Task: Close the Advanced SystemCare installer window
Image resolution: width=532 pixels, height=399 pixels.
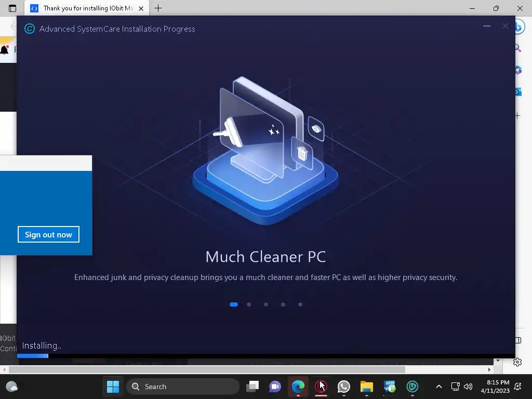Action: [506, 26]
